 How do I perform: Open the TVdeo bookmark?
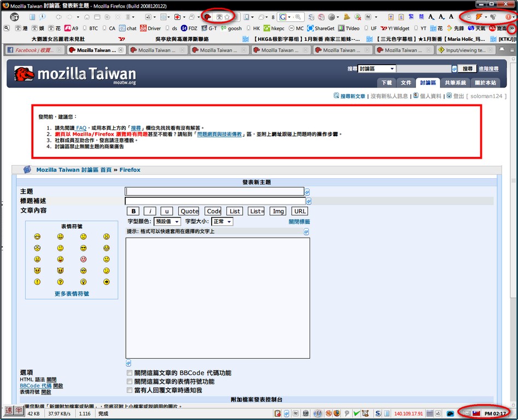pos(348,28)
